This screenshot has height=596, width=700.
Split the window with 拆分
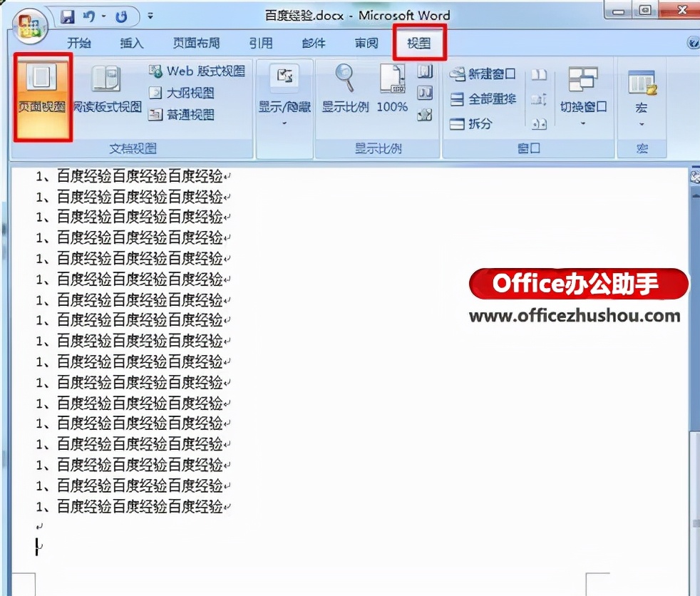click(x=470, y=123)
